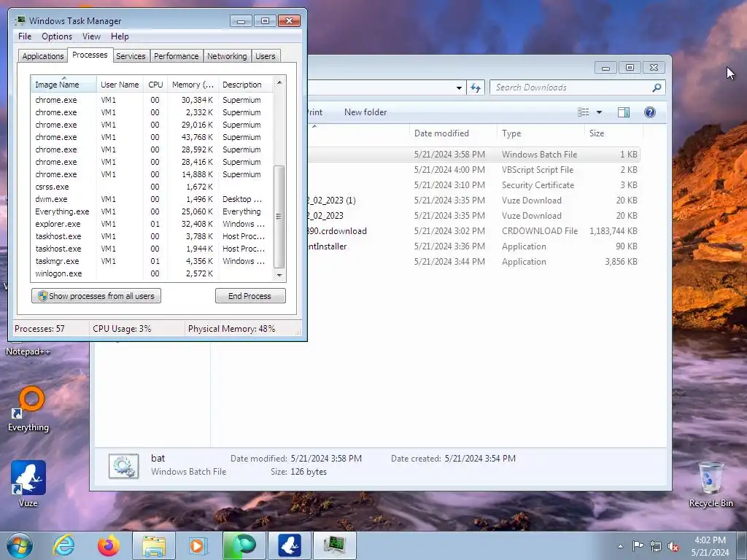Image resolution: width=747 pixels, height=560 pixels.
Task: Select chrome.exe using 43,768 K
Action: 152,137
